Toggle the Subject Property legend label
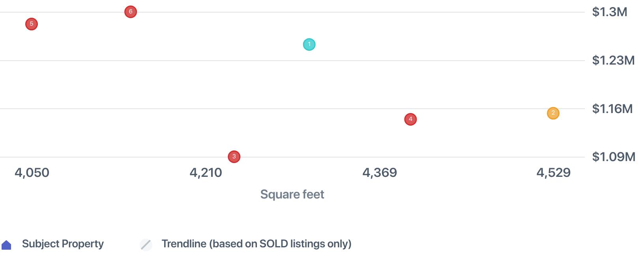The height and width of the screenshot is (256, 644). [x=63, y=244]
